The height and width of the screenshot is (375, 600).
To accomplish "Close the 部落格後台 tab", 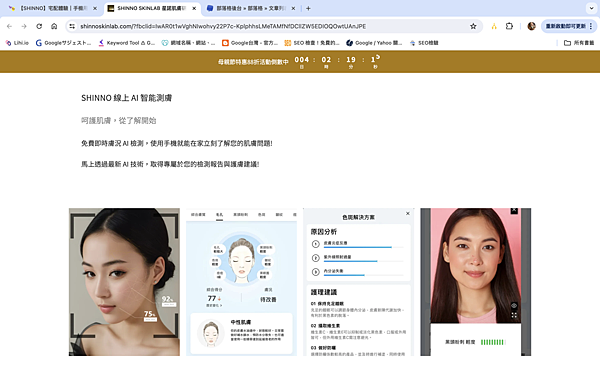I will 293,8.
